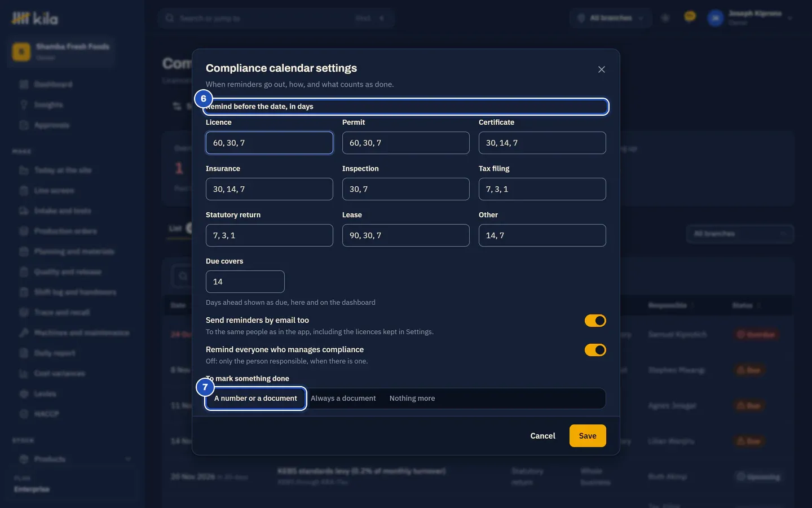812x508 pixels.
Task: Open the All branches filter above the table
Action: coord(740,234)
